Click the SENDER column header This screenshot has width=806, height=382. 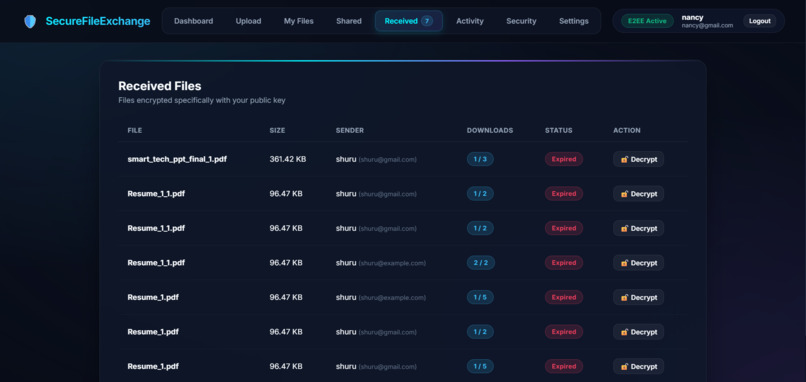pos(350,131)
